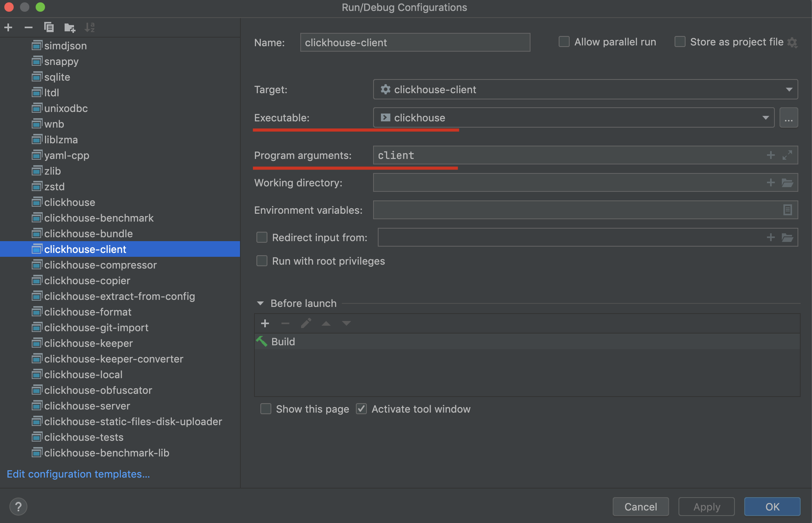
Task: Select clickhouse-server in configuration list
Action: point(87,406)
